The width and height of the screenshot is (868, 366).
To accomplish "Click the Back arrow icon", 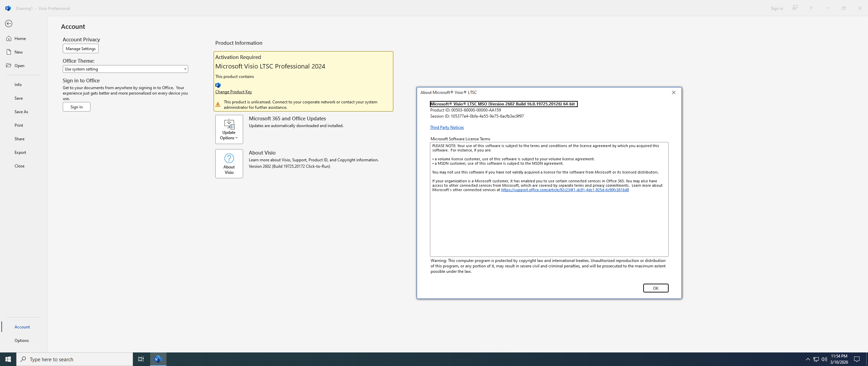I will point(9,24).
